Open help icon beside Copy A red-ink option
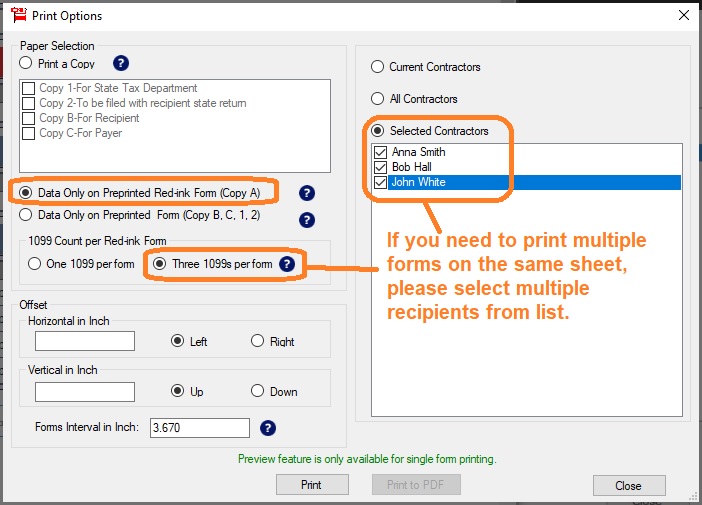 click(307, 193)
